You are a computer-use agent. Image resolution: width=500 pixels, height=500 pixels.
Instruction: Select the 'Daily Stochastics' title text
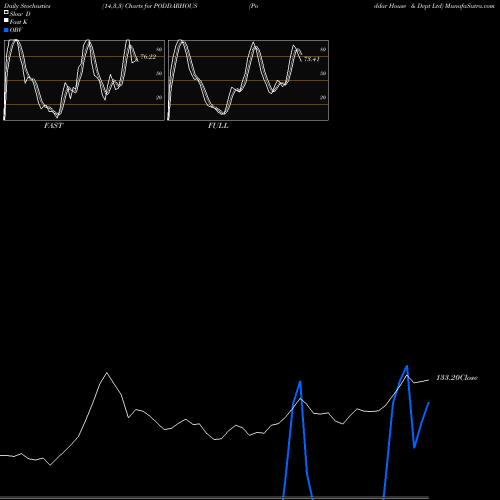27,6
